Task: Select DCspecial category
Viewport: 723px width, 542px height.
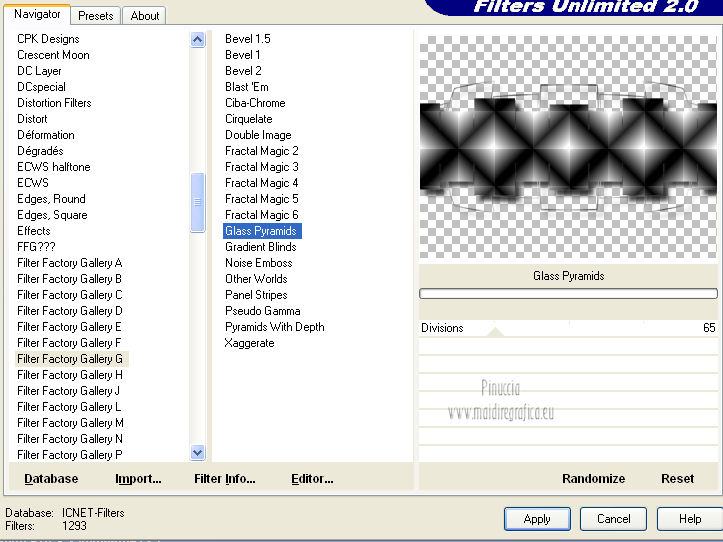Action: (x=41, y=87)
